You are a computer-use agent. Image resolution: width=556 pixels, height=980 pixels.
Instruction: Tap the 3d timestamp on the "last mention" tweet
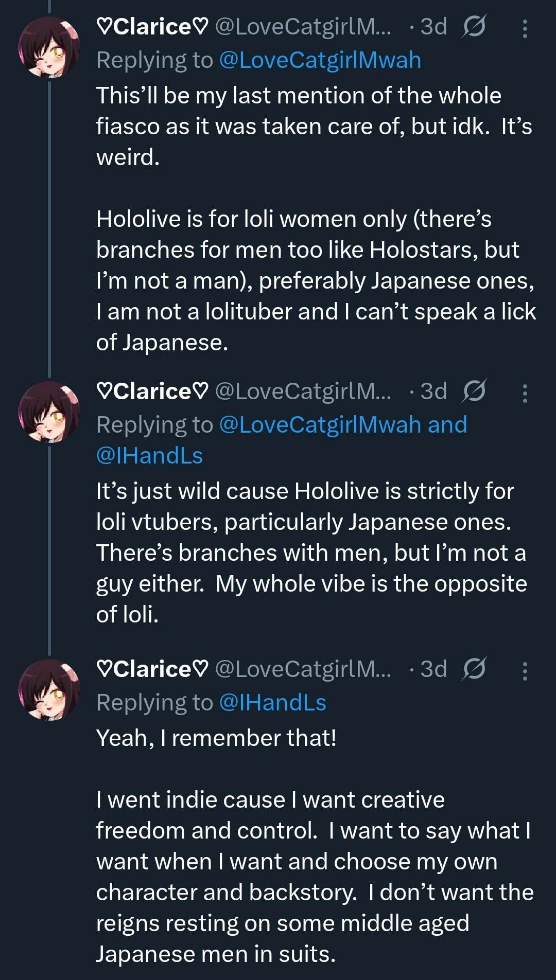pyautogui.click(x=433, y=27)
